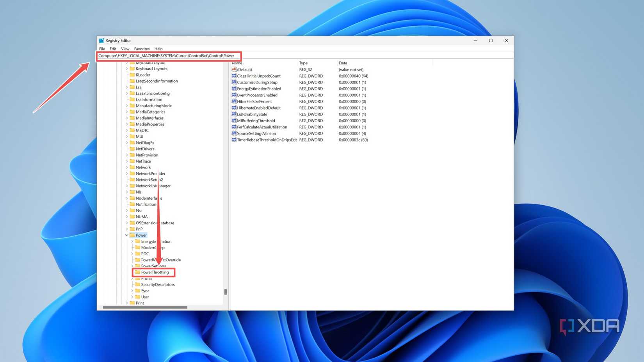
Task: Open the Help menu
Action: 158,49
